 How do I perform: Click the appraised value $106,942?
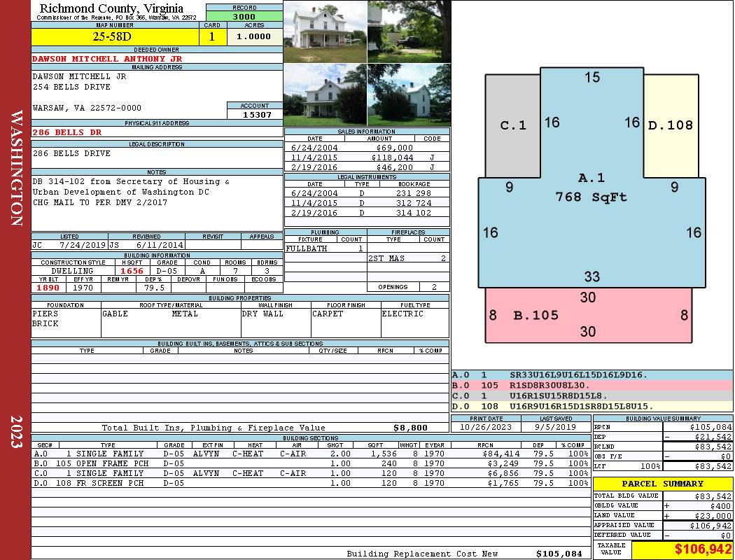710,526
